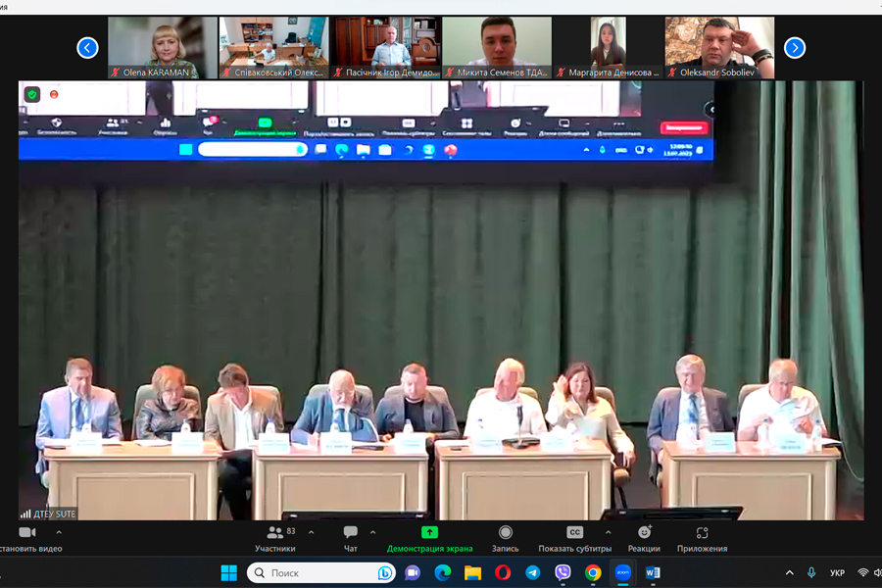Open Microsoft Word from taskbar
Viewport: 882px width, 588px height.
[653, 572]
